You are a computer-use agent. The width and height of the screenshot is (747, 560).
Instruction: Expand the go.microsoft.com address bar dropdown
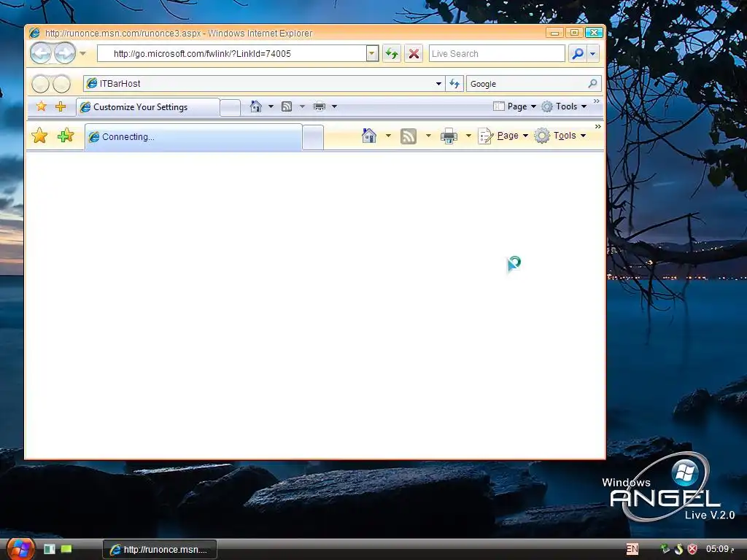[372, 53]
